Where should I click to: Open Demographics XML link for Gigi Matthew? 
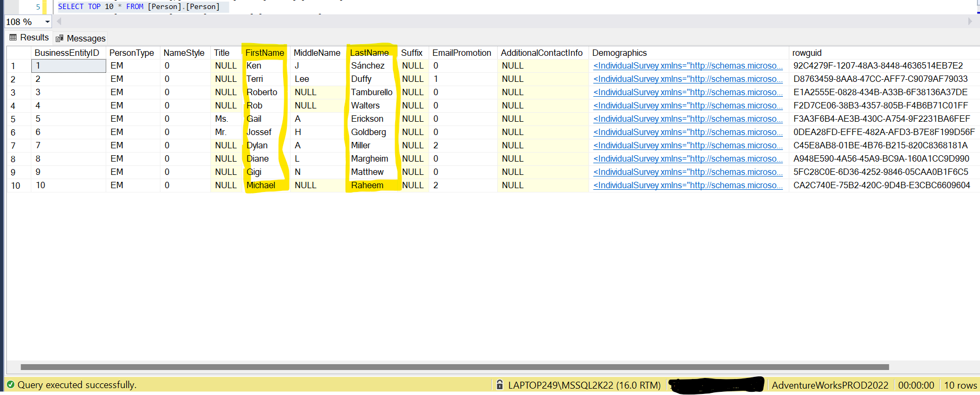coord(688,172)
